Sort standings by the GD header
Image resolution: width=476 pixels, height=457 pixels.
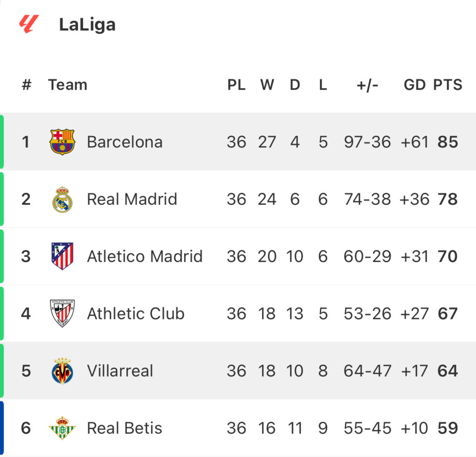point(414,85)
